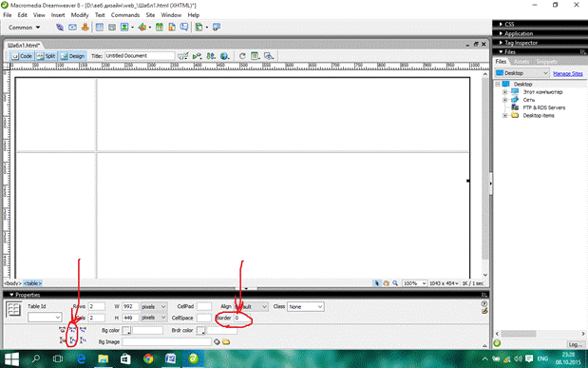Switch to Code view
Screen dimensions: 588x368
pyautogui.click(x=22, y=56)
